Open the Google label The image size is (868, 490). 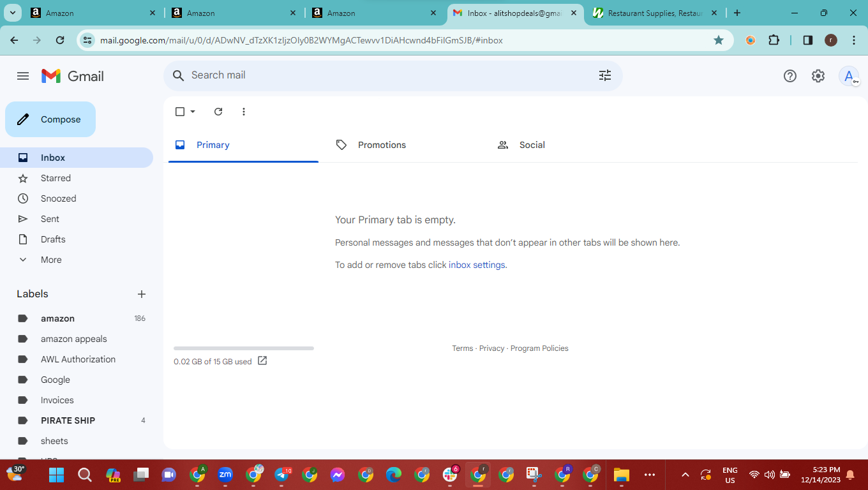coord(77,380)
